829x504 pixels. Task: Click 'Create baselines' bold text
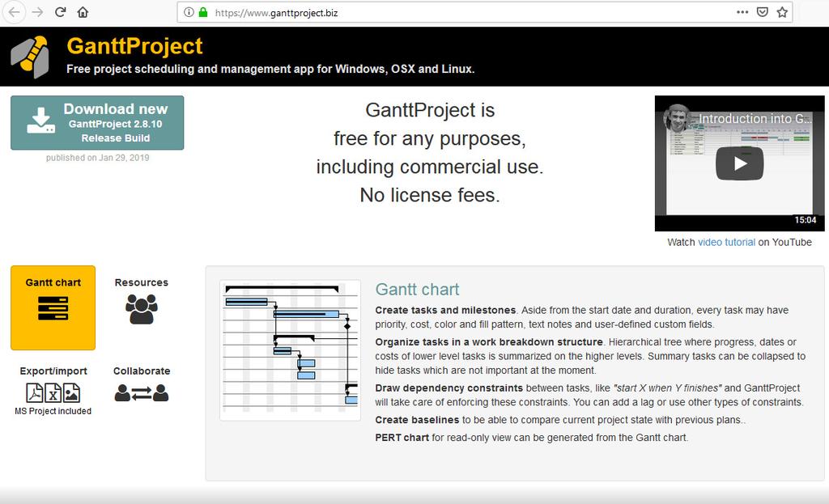point(417,420)
